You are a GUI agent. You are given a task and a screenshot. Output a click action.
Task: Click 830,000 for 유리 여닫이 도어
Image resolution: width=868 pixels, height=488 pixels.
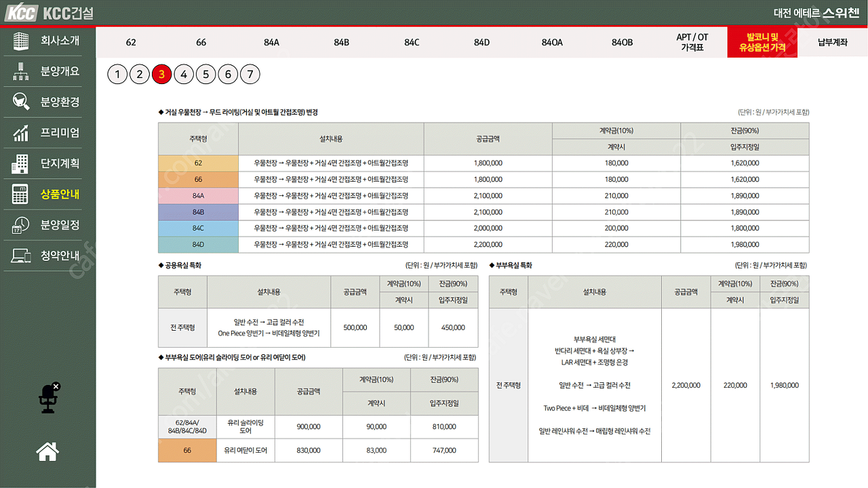[309, 451]
